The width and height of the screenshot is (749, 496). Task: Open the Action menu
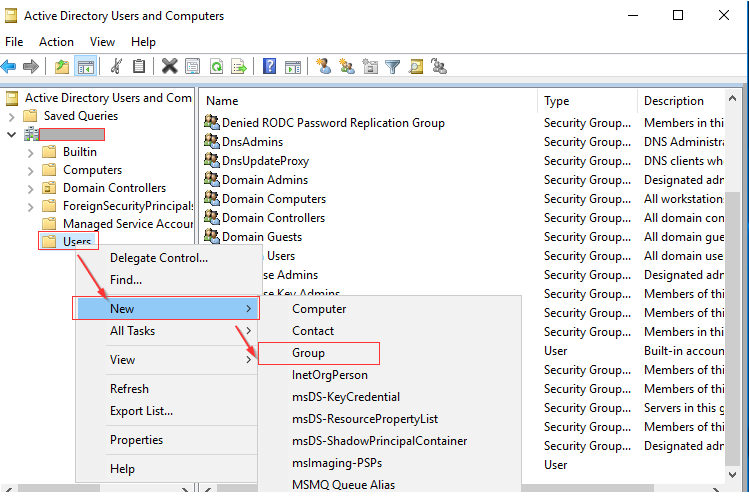(56, 42)
